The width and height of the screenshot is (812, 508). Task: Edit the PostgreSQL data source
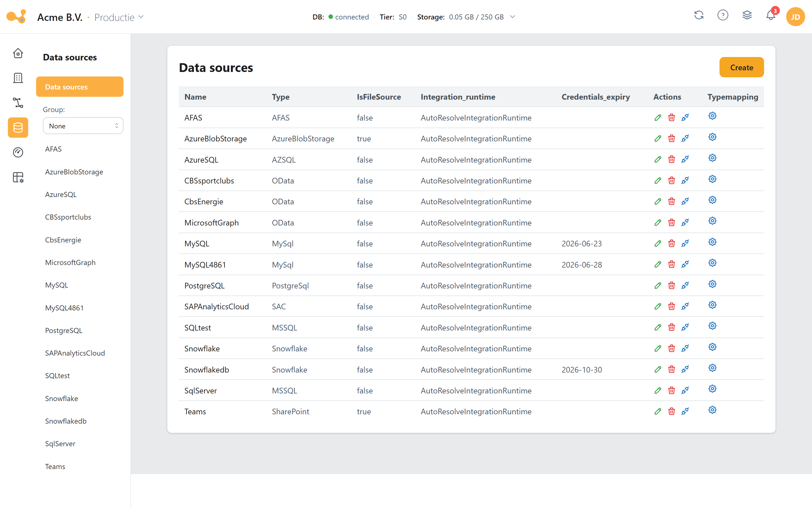point(658,286)
